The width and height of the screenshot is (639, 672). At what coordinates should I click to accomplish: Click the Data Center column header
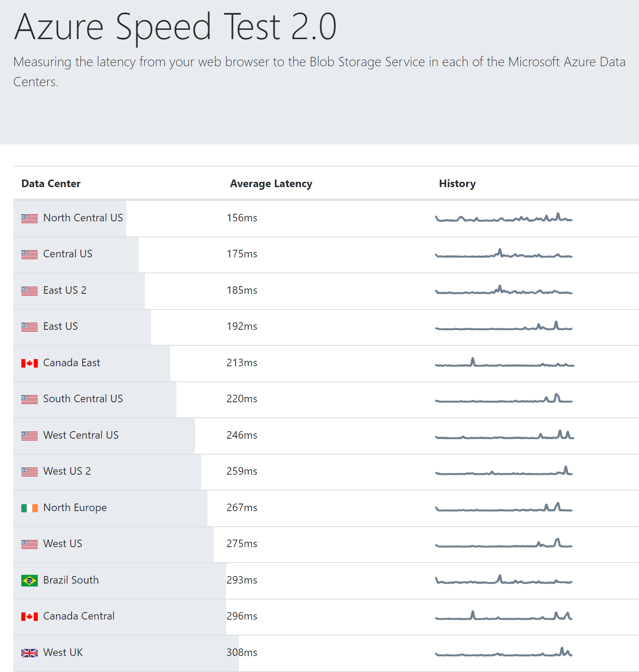(x=51, y=183)
